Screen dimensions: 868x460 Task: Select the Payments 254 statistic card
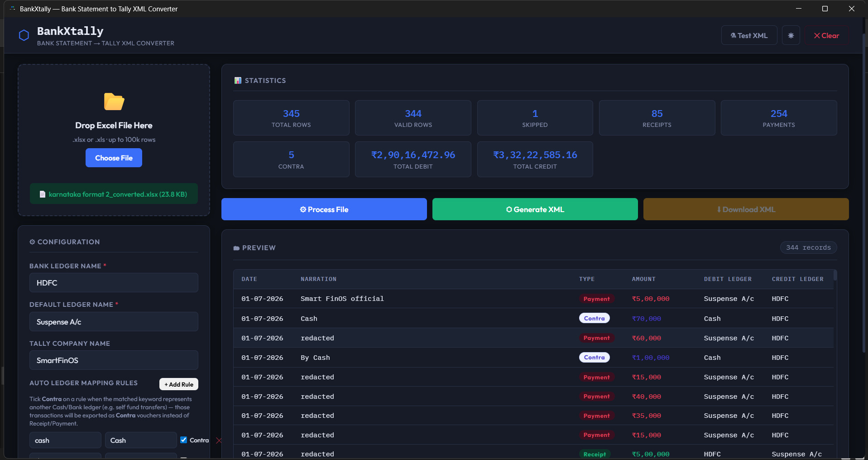pyautogui.click(x=779, y=118)
